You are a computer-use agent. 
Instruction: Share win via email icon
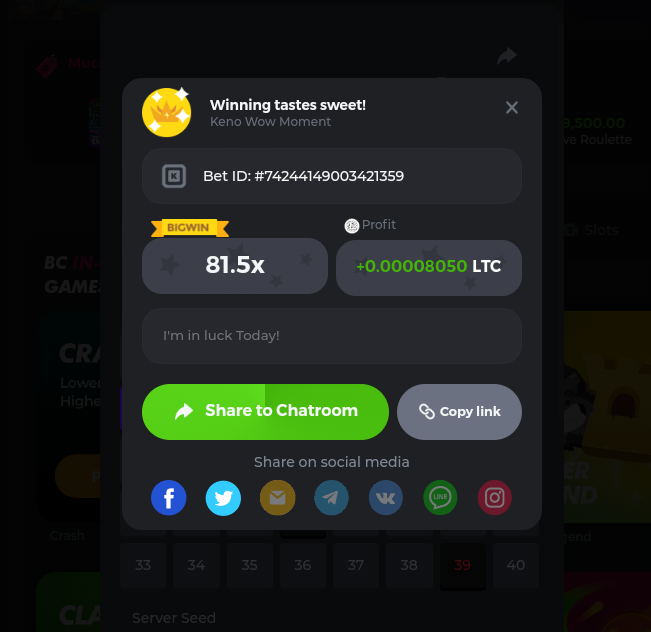(277, 497)
